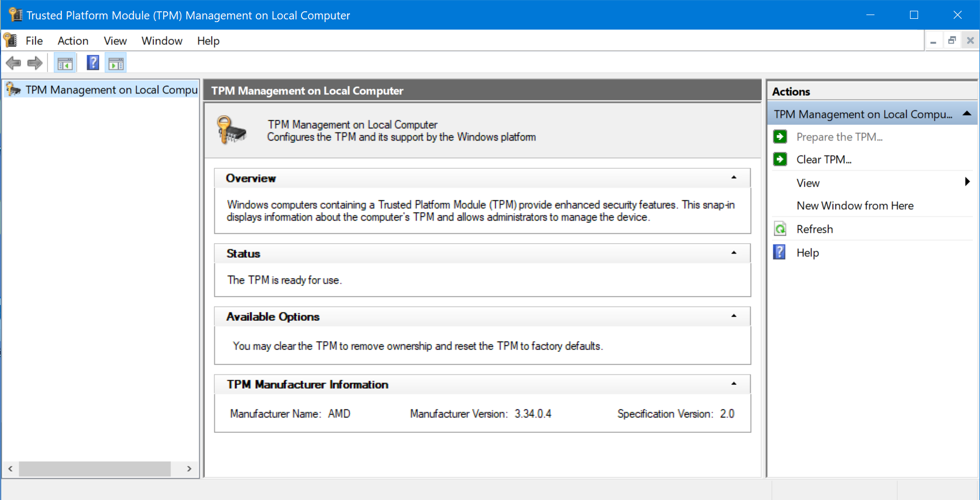Click the green Clear TPM arrow icon
The width and height of the screenshot is (980, 500).
coord(780,159)
